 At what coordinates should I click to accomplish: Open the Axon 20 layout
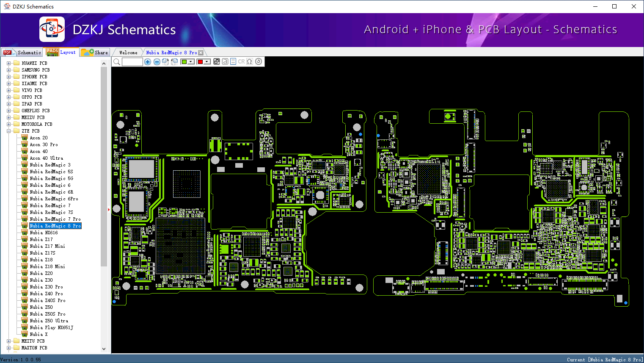coord(39,138)
